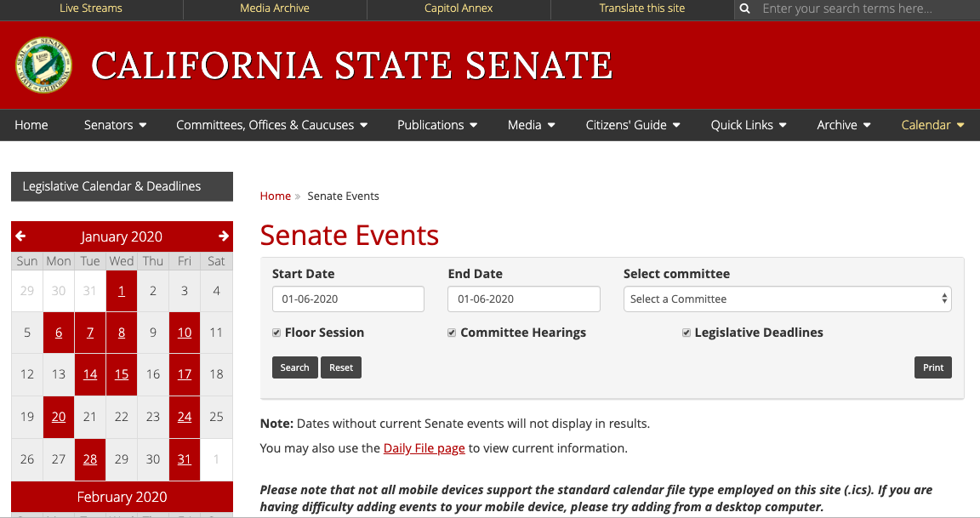Click the search magnifier icon
Screen dimensions: 980x518
[744, 9]
